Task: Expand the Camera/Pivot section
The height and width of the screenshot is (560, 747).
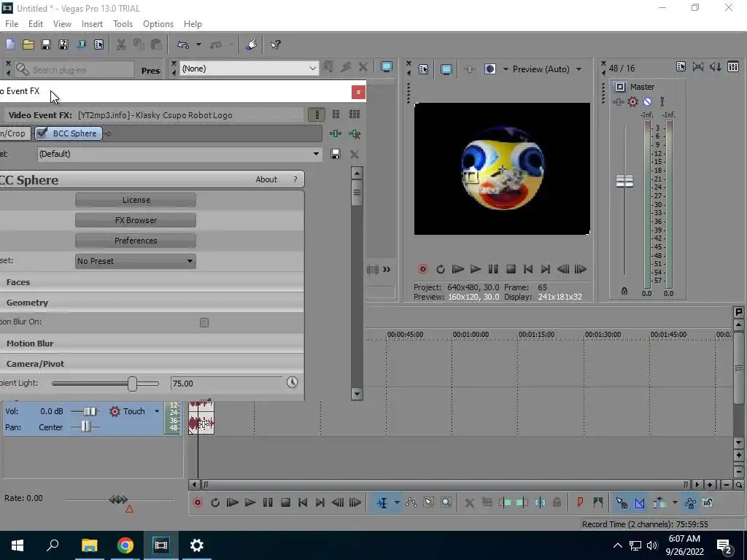Action: (35, 364)
